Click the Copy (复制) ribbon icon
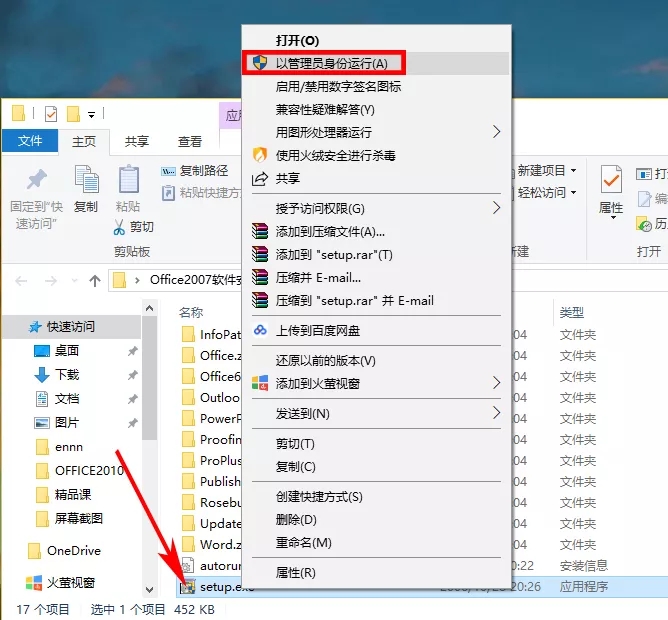668x620 pixels. coord(86,179)
